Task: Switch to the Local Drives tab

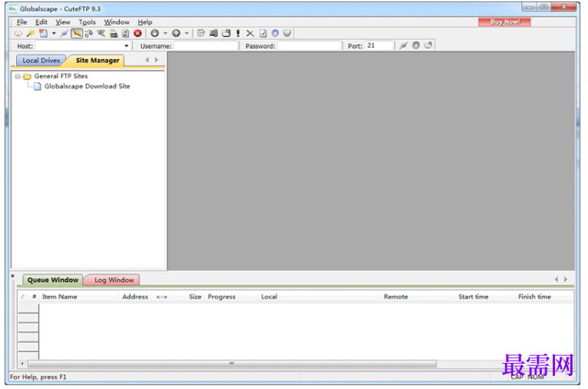Action: [x=41, y=61]
